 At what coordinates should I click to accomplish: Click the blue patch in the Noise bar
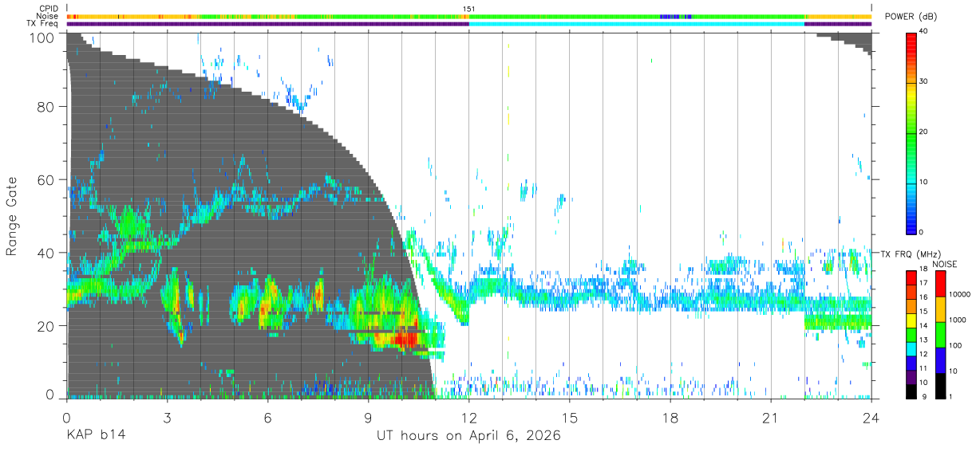(x=675, y=16)
